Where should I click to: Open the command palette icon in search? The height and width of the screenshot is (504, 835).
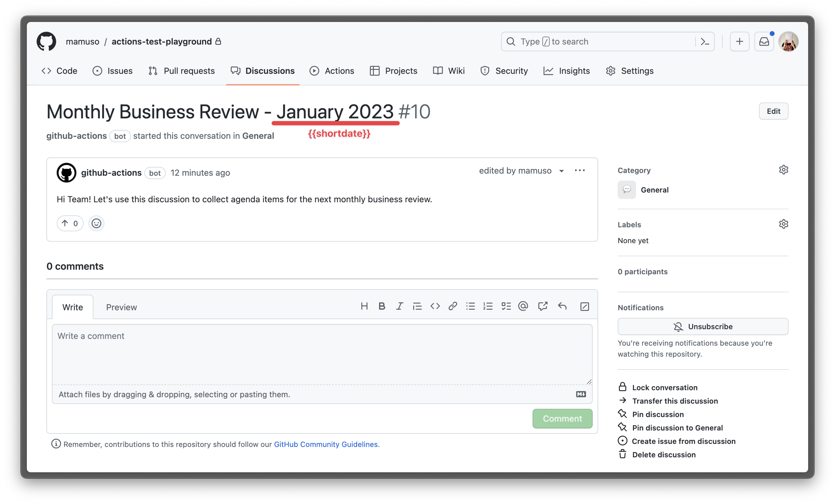pos(705,41)
